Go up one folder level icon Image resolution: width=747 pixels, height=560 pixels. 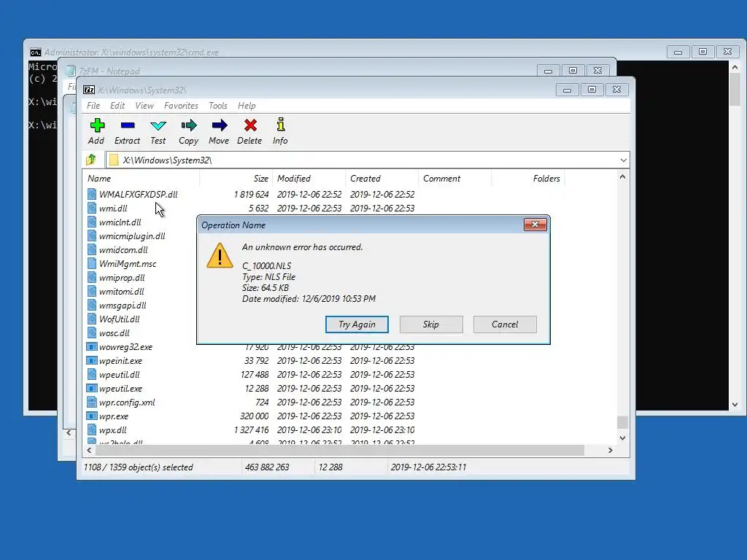(x=91, y=160)
